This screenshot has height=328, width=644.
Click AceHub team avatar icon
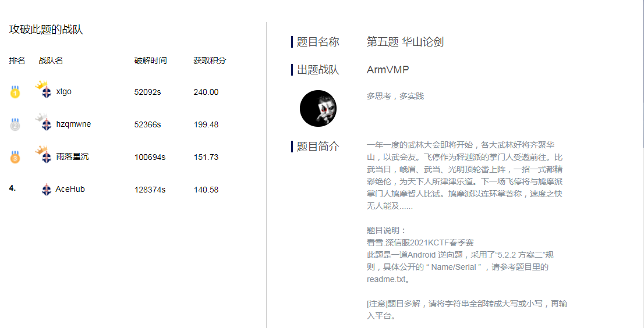coord(47,190)
